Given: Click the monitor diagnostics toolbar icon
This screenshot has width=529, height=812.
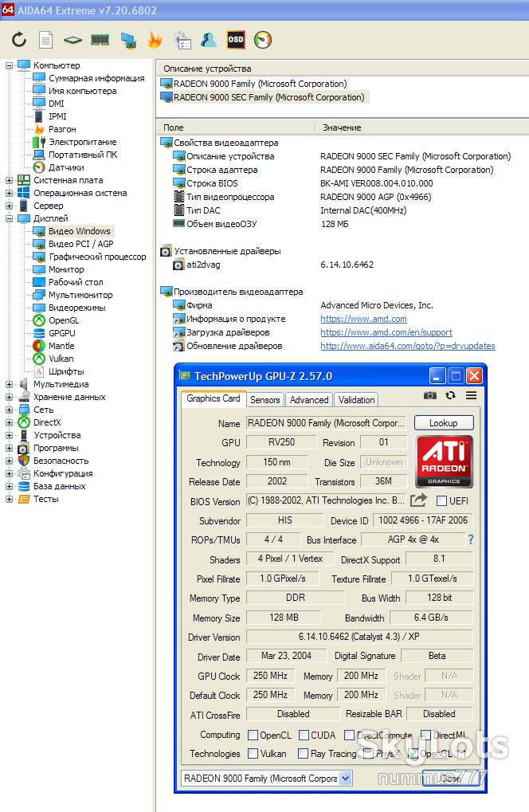Looking at the screenshot, I should tap(127, 41).
